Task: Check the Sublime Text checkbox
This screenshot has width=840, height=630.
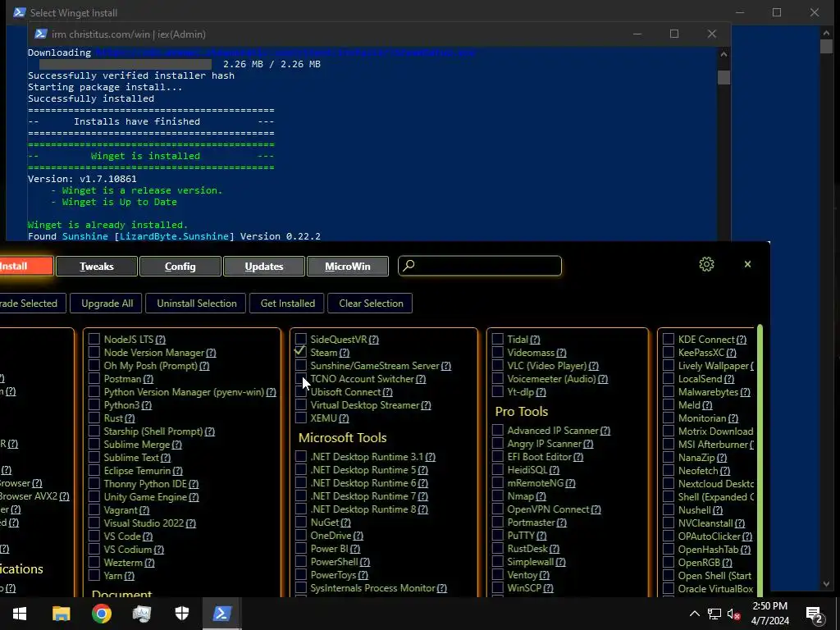Action: coord(94,457)
